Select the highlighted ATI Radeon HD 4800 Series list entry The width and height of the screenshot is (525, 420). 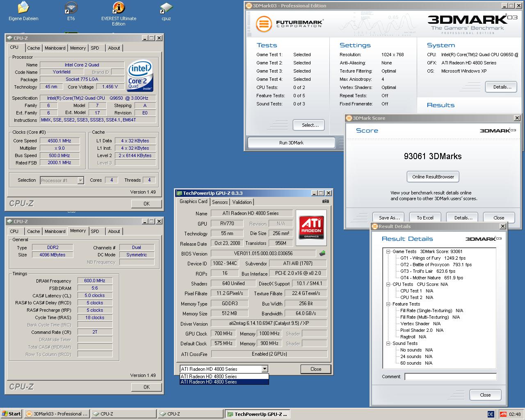(224, 382)
